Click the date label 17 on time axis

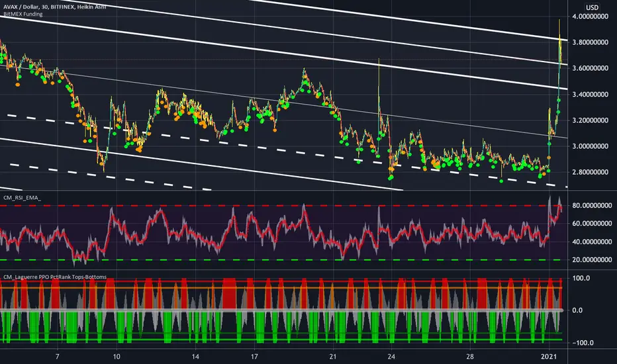[x=254, y=357]
